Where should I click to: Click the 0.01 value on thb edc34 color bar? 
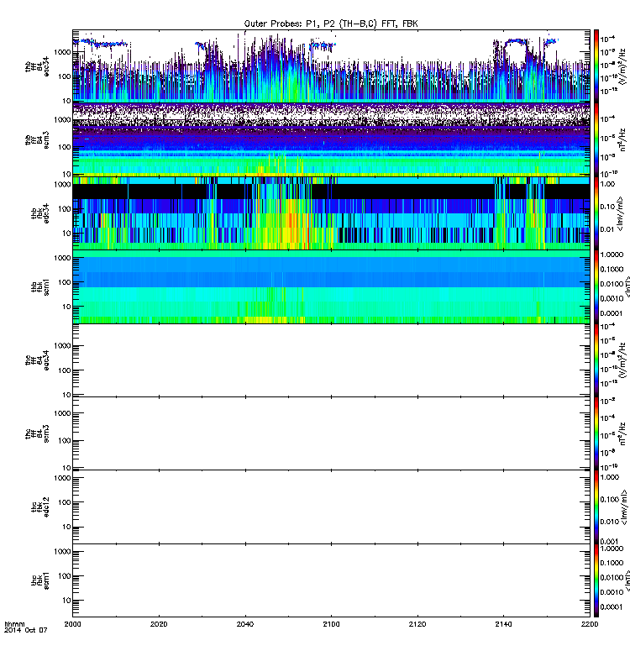click(607, 229)
